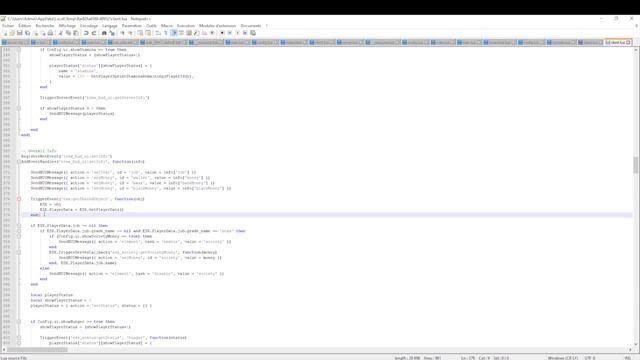Open the Documents menu
This screenshot has width=640, height=360.
pos(250,26)
